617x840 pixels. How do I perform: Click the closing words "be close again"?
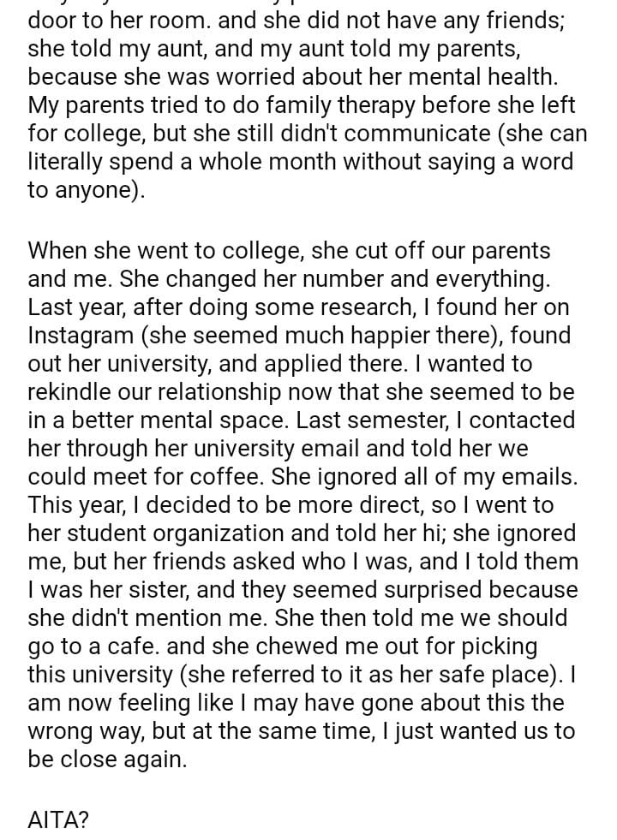pos(107,760)
